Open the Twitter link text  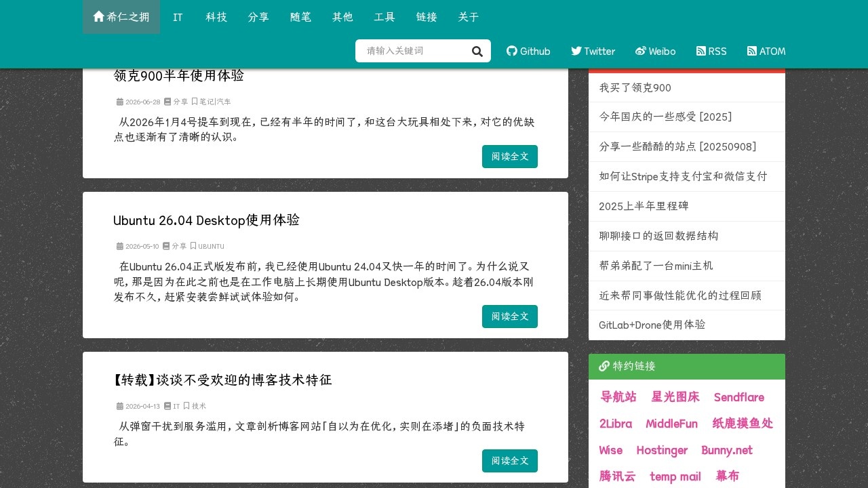tap(599, 52)
